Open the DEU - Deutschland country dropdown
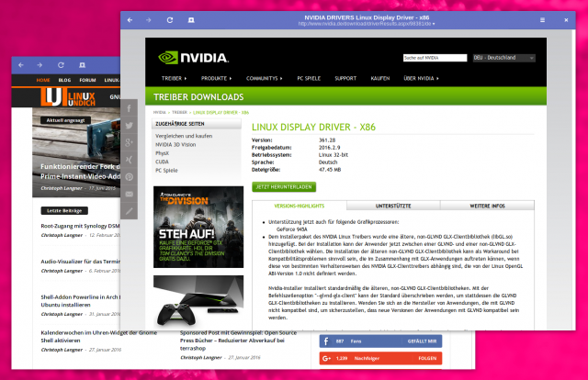Viewport: 588px width, 380px height. tap(503, 58)
